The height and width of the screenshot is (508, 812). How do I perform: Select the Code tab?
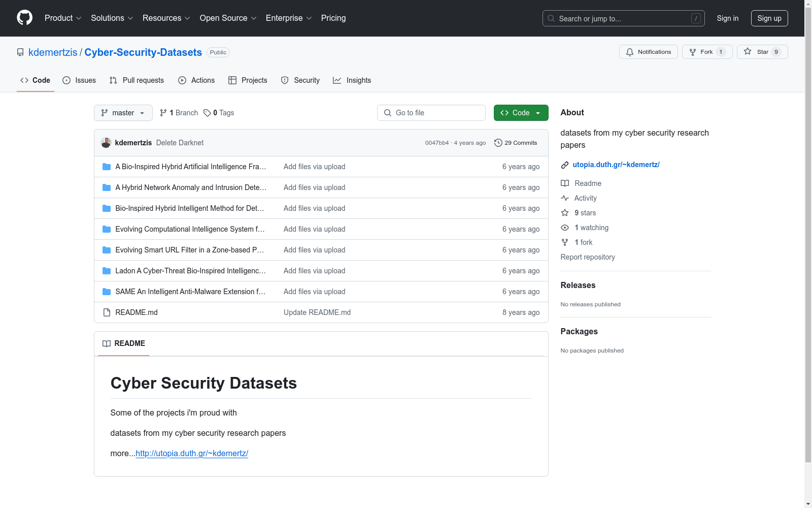pos(36,80)
